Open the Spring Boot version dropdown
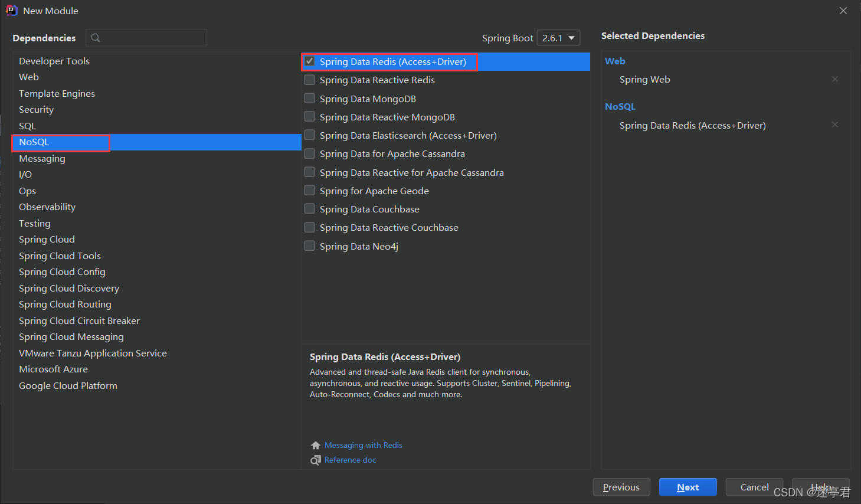 (558, 38)
